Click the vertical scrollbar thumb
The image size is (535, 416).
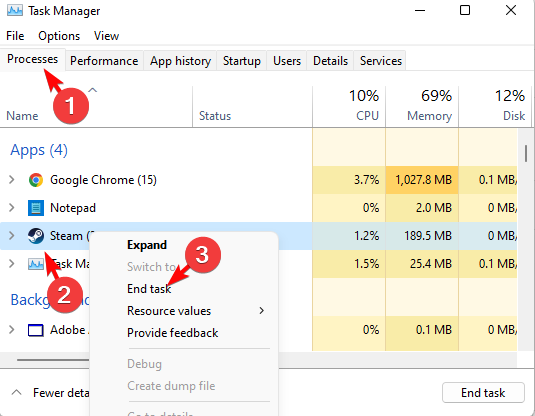click(x=526, y=154)
